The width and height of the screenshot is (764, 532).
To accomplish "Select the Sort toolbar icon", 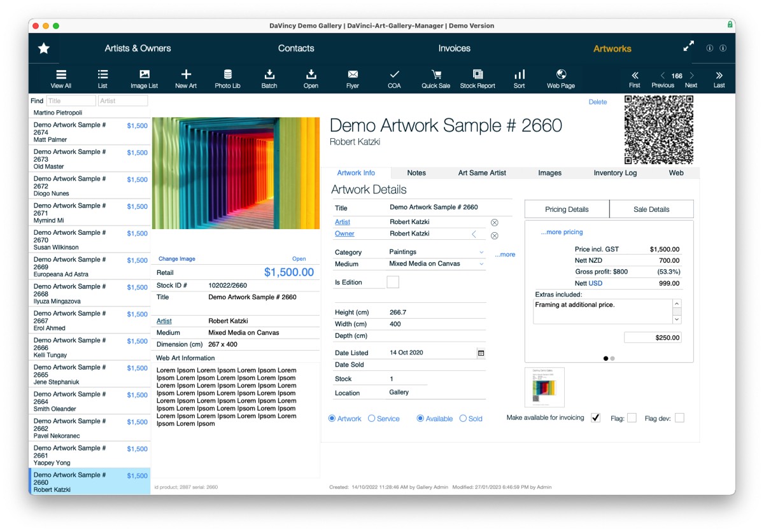I will [x=519, y=78].
